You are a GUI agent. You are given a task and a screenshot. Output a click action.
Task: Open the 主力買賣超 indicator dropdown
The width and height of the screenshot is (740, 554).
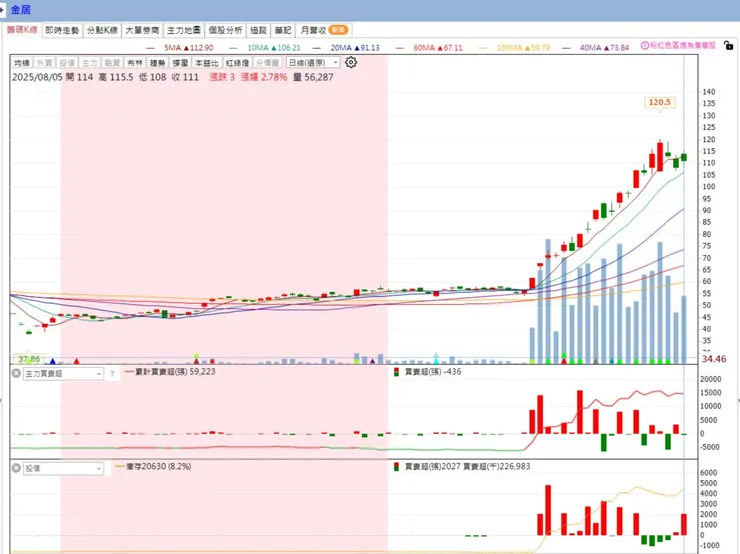tap(63, 374)
